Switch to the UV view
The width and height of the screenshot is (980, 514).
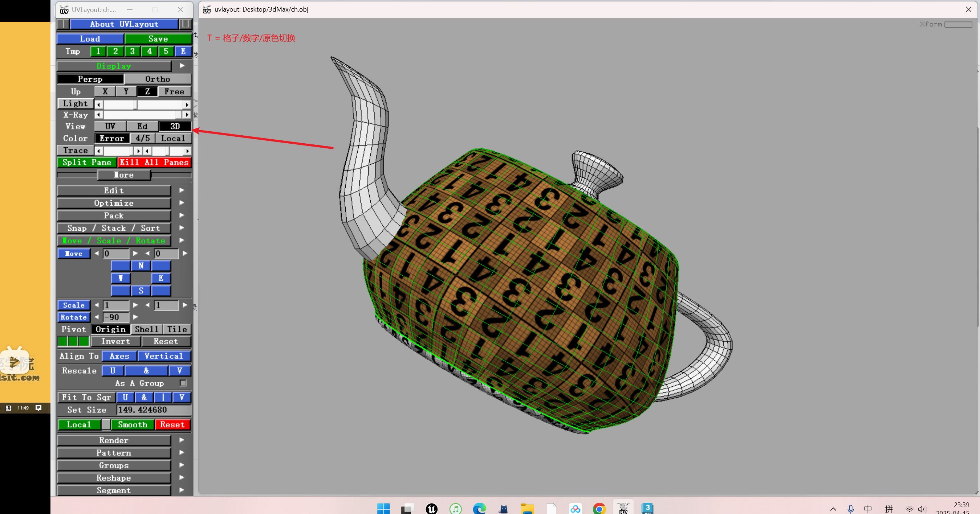point(110,126)
